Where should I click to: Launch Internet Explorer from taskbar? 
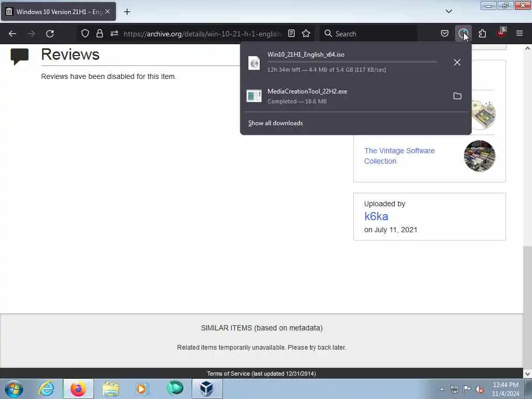coord(46,389)
